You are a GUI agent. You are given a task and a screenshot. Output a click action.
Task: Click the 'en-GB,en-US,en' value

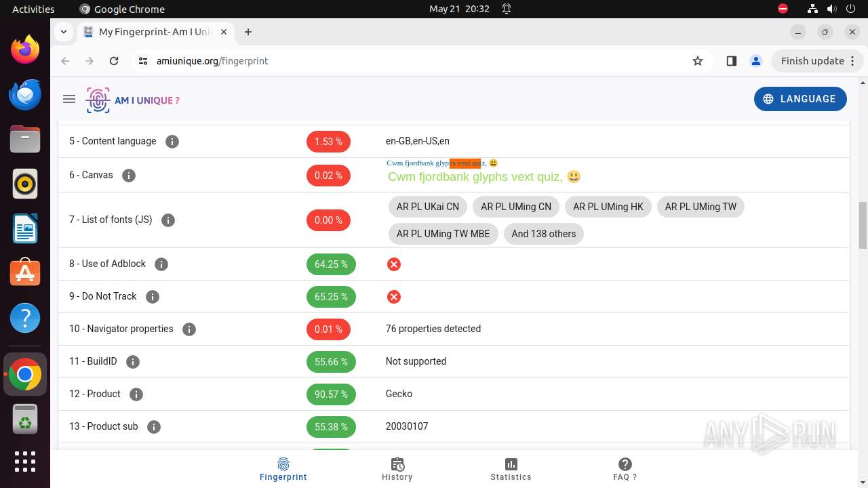[x=418, y=141]
